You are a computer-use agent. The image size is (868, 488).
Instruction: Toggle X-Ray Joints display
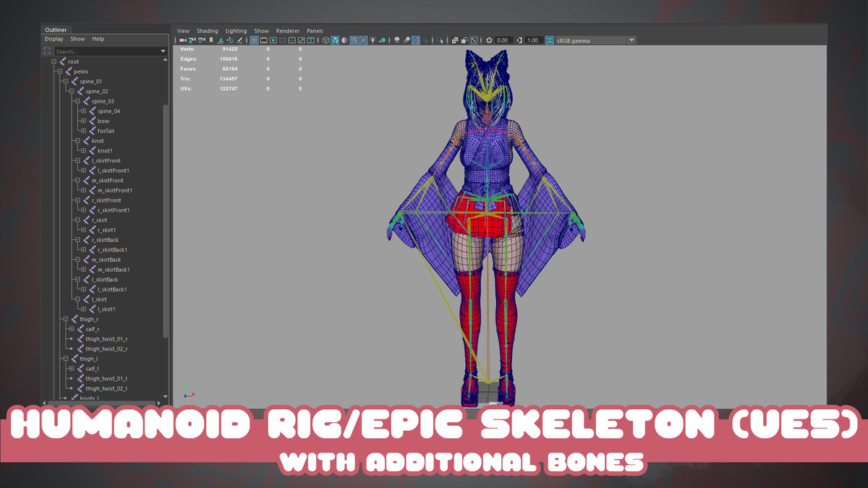473,40
